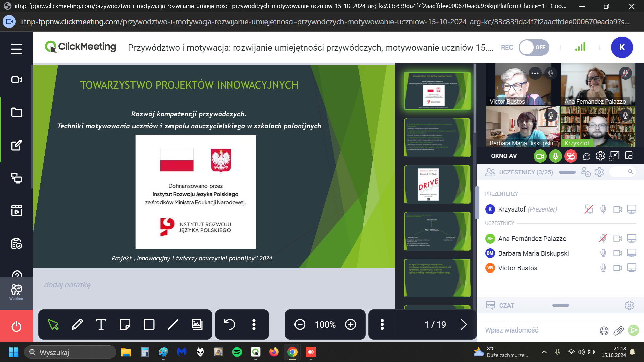Select the sticky note tool
This screenshot has width=644, height=362.
[125, 324]
